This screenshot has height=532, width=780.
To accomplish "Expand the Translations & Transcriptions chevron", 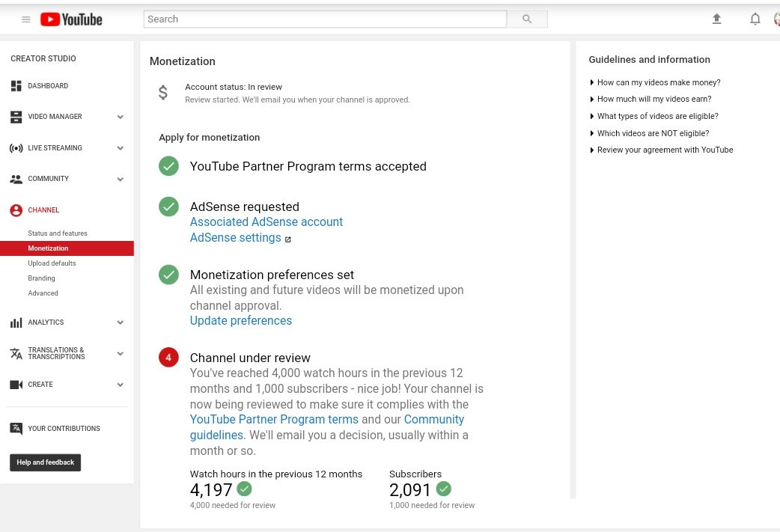I will tap(120, 353).
